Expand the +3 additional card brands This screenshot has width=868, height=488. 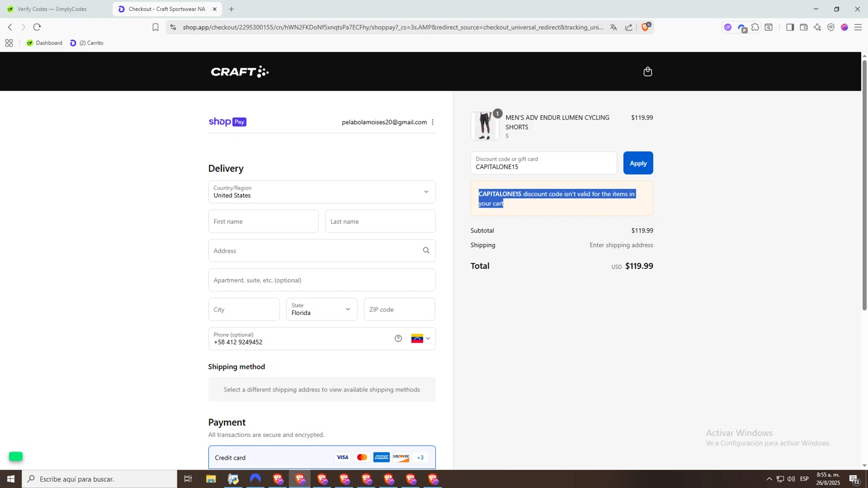pyautogui.click(x=421, y=457)
